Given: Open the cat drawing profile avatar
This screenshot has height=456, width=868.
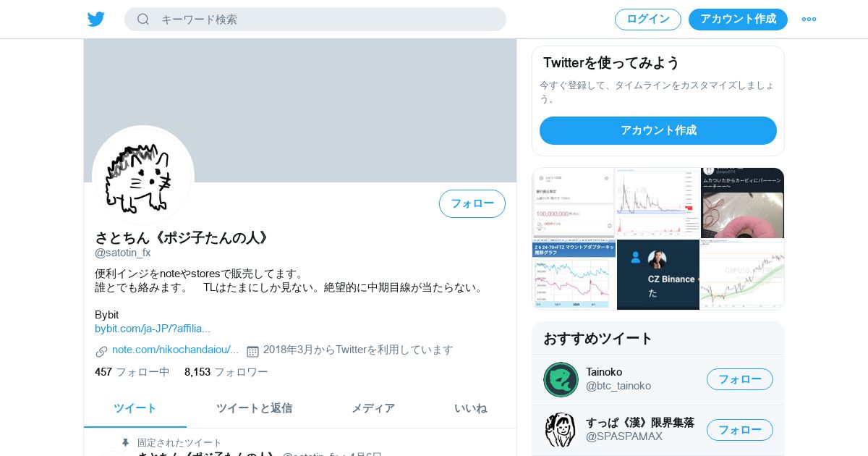Looking at the screenshot, I should (143, 176).
